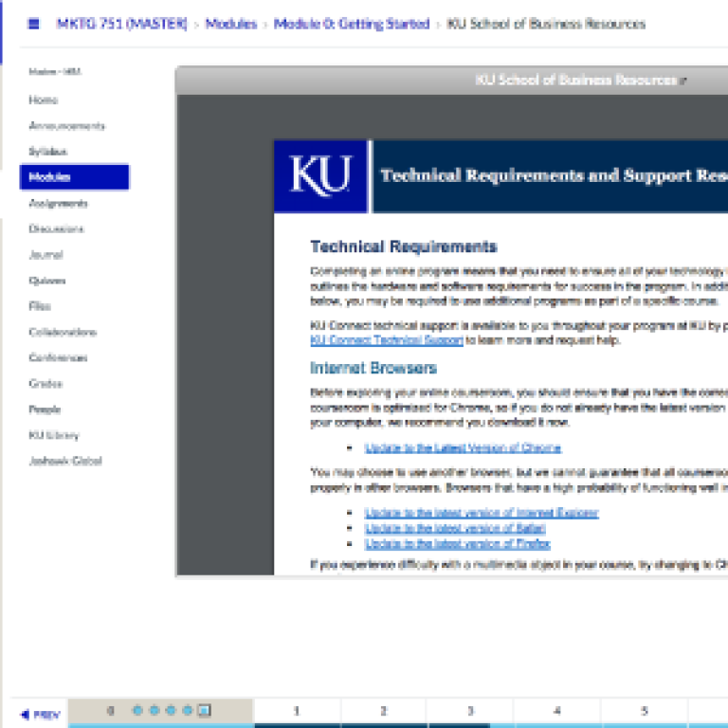
Task: Jump to module 4 in bottom navigation
Action: [x=557, y=711]
